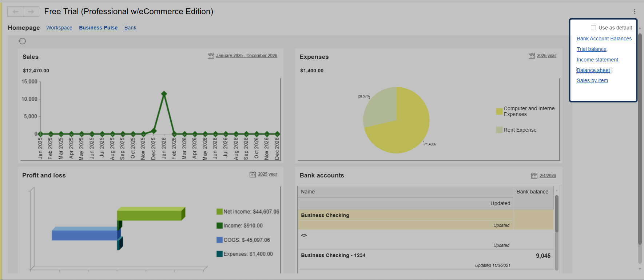This screenshot has width=644, height=280.
Task: Click the Sales date range calendar icon
Action: tap(211, 56)
